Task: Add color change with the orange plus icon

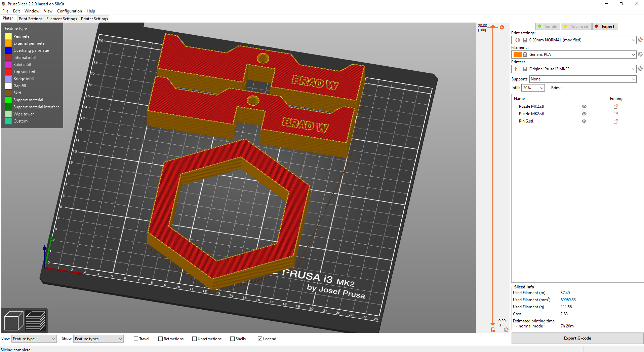Action: tap(502, 27)
